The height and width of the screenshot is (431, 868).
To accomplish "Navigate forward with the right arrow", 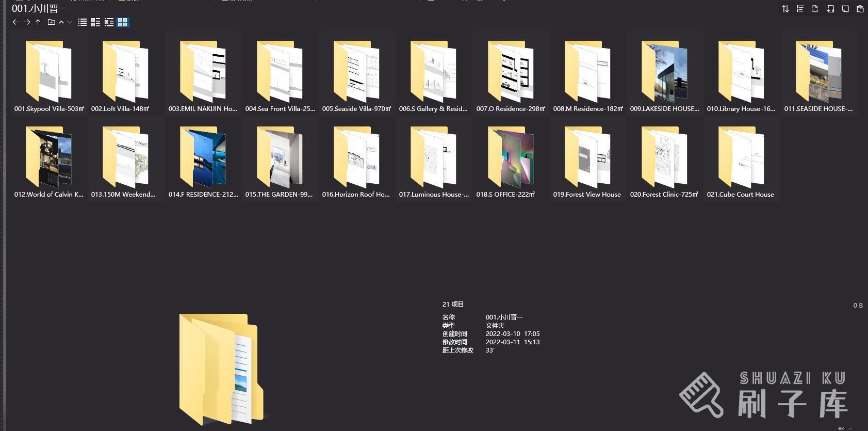I will tap(27, 22).
